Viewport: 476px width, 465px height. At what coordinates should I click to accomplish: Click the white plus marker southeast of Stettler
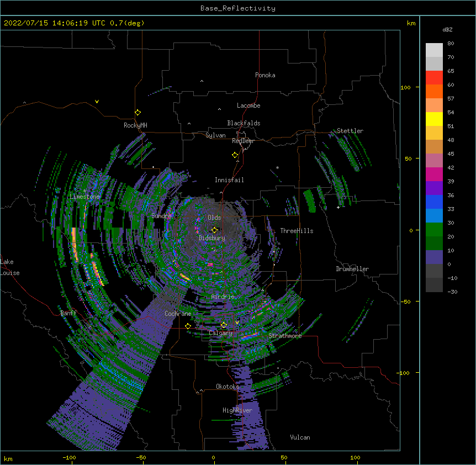[338, 207]
